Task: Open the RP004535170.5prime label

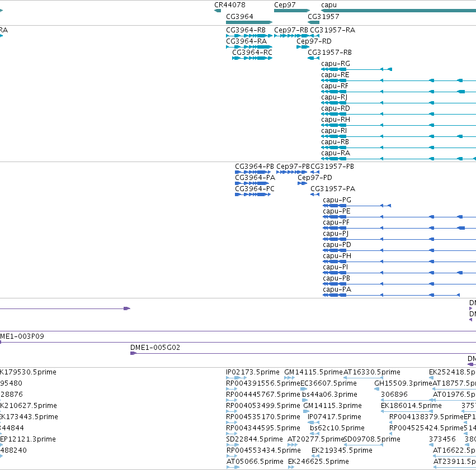Action: coord(263,417)
